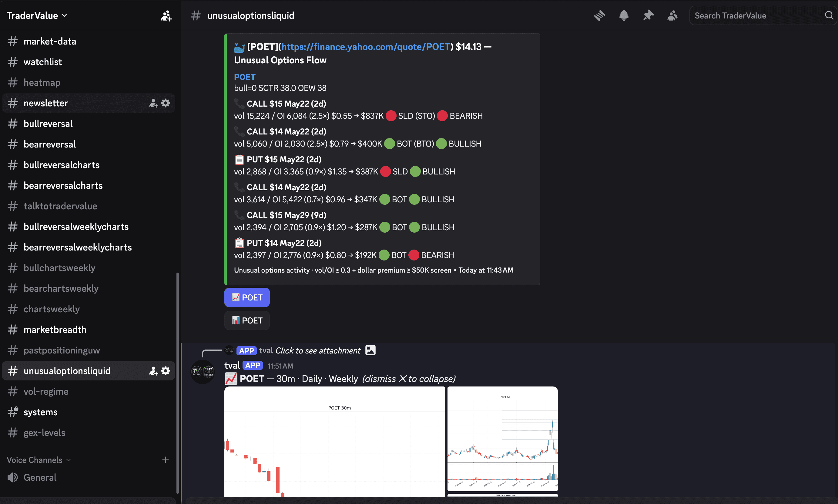
Task: Open the vol-regime channel
Action: pyautogui.click(x=89, y=392)
